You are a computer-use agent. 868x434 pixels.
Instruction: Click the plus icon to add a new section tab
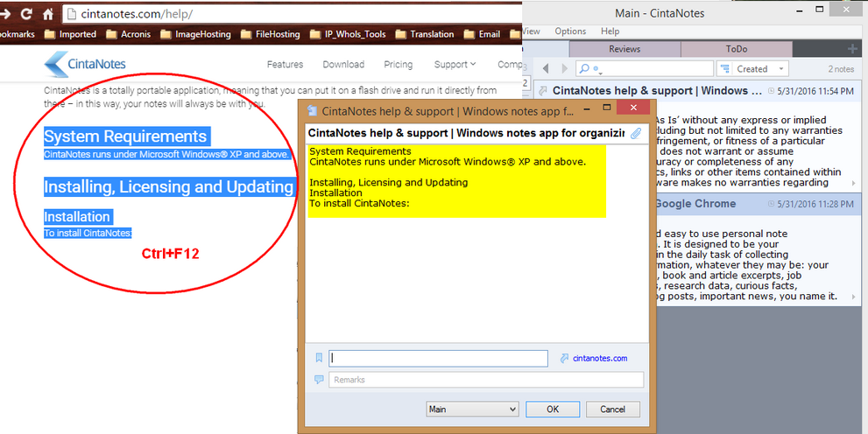[x=852, y=49]
